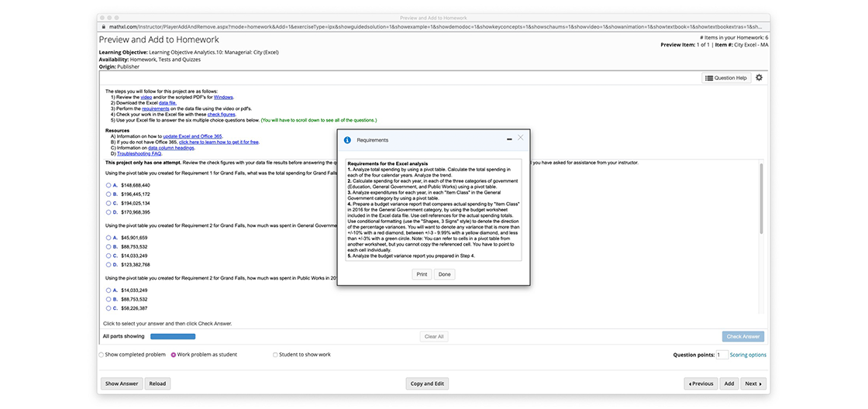The image size is (868, 409).
Task: Go back with the Previous button
Action: [701, 383]
